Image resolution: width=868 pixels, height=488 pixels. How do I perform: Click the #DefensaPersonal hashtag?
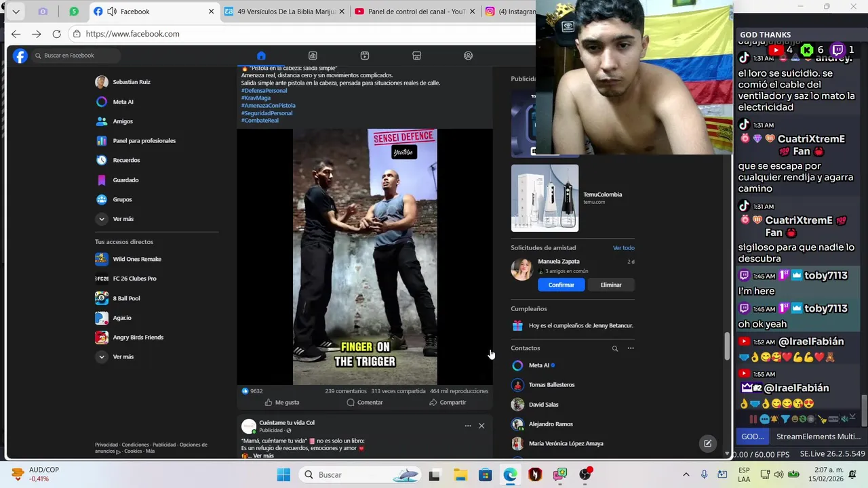click(x=264, y=91)
